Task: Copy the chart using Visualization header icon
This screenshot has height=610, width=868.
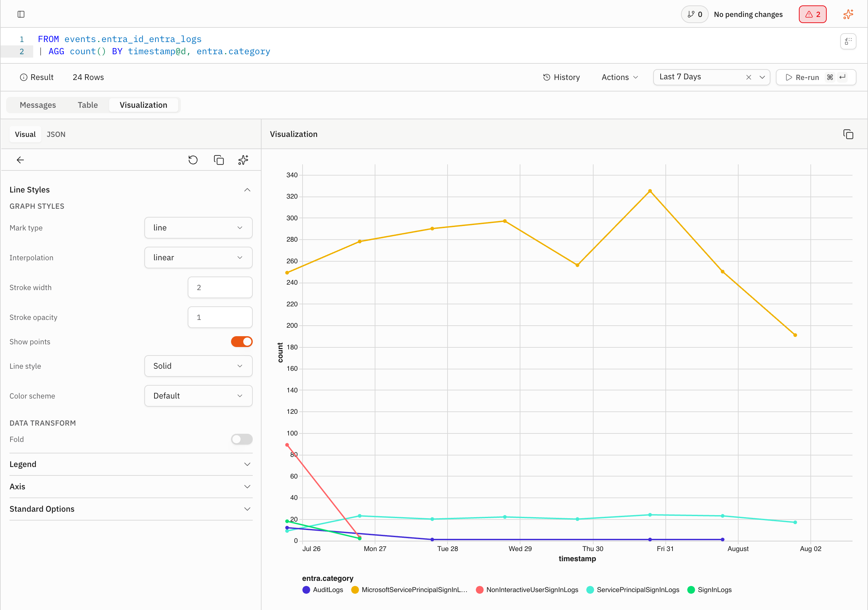Action: (x=848, y=134)
